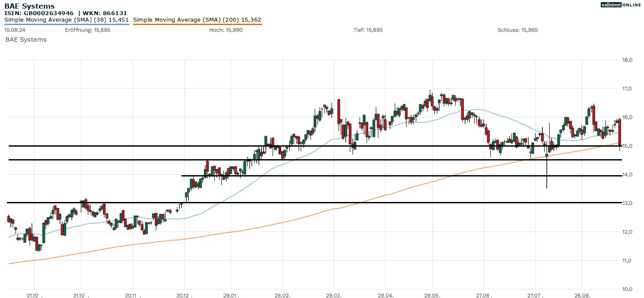This screenshot has width=644, height=298.
Task: Click the Tief: 15,695 low value
Action: 368,30
